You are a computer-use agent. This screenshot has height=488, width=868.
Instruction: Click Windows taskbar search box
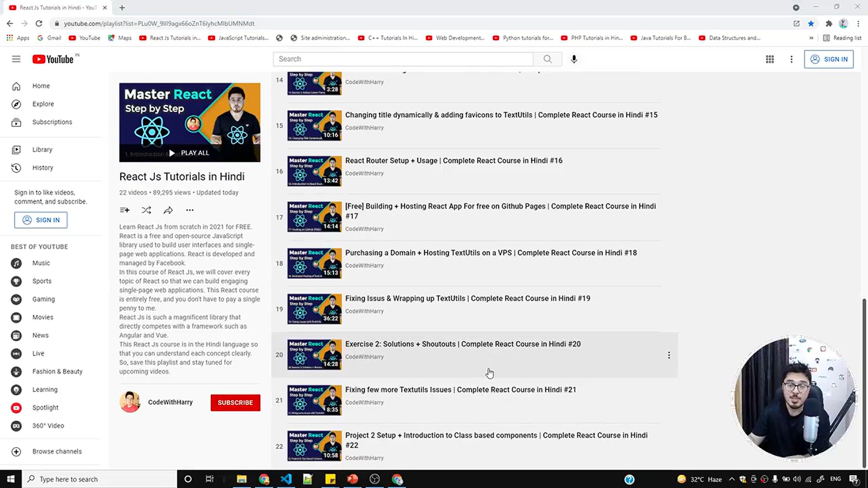pyautogui.click(x=99, y=479)
